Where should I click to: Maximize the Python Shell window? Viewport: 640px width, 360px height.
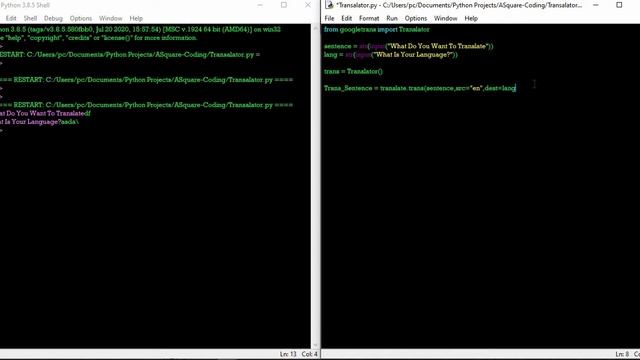point(284,5)
